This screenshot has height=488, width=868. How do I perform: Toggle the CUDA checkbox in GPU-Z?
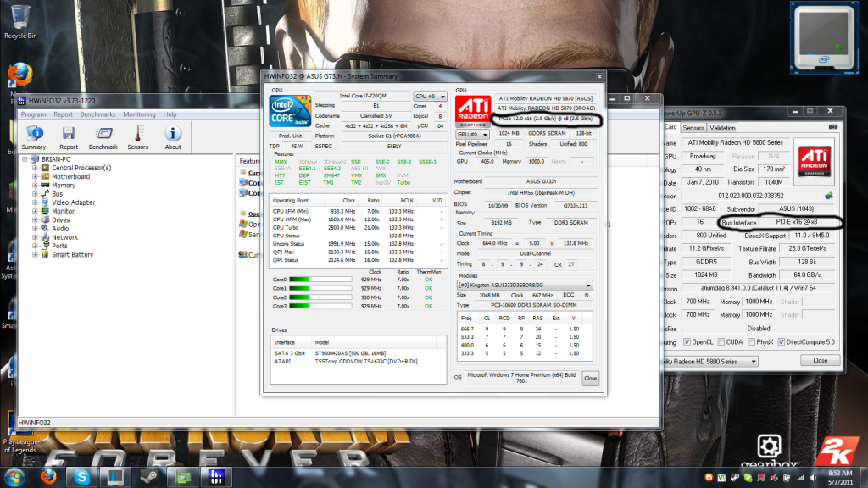pos(721,342)
